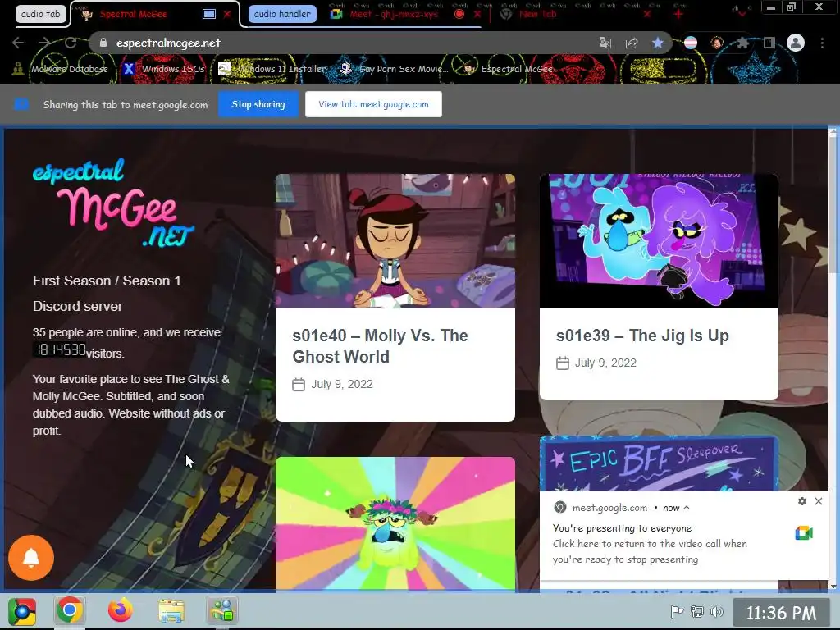The width and height of the screenshot is (840, 630).
Task: Open Molly Vs. The Ghost World episode thumbnail
Action: [395, 241]
